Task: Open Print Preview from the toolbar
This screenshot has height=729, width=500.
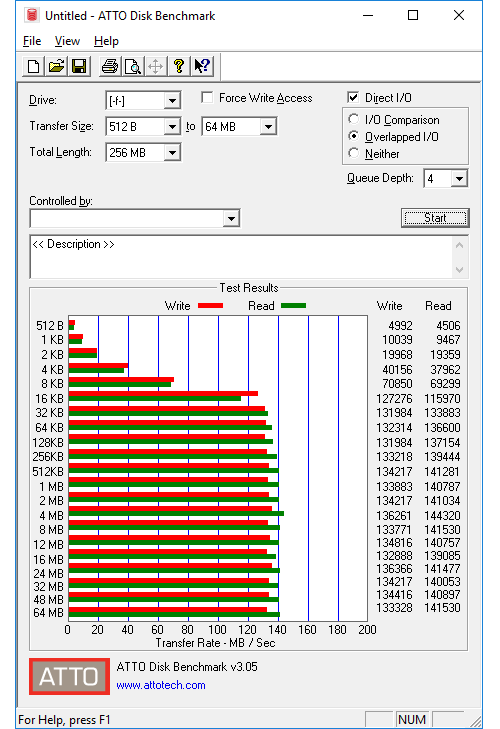Action: (x=133, y=66)
